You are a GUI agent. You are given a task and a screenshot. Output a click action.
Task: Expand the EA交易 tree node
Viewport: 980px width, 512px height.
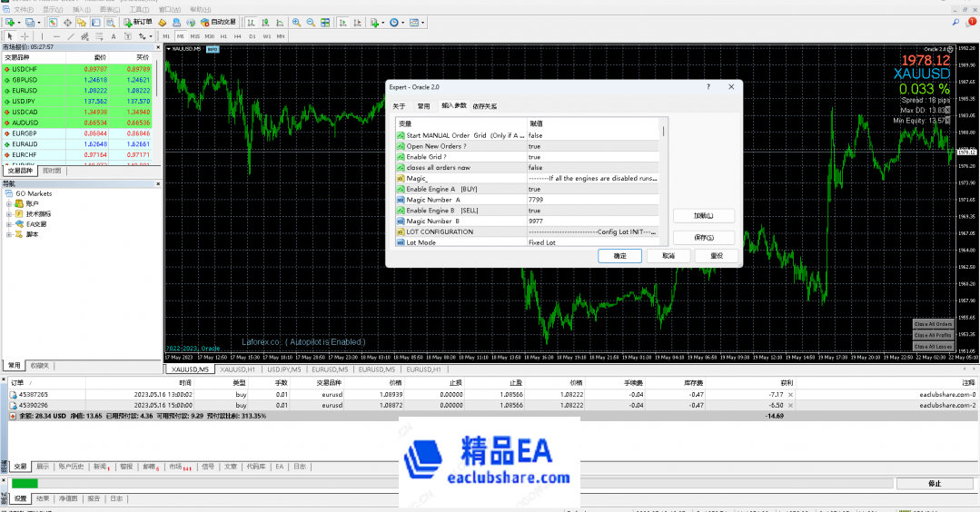[x=8, y=224]
